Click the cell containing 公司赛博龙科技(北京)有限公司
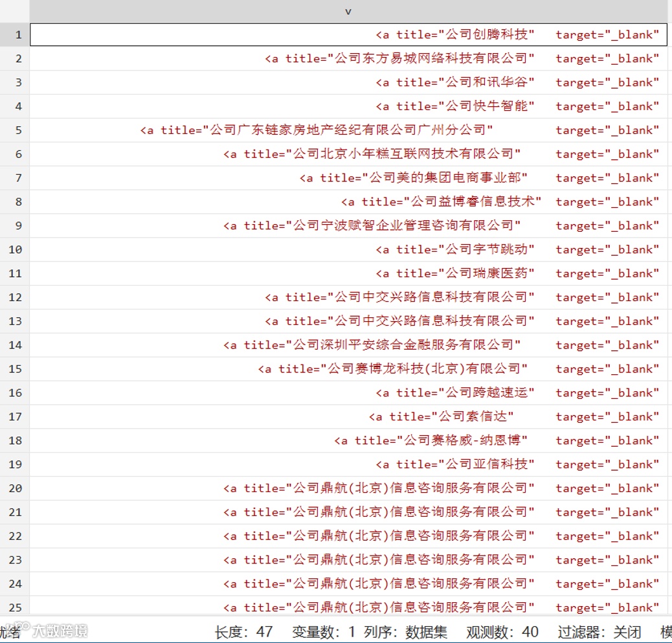Viewport: 672px width, 643px height. tap(348, 368)
